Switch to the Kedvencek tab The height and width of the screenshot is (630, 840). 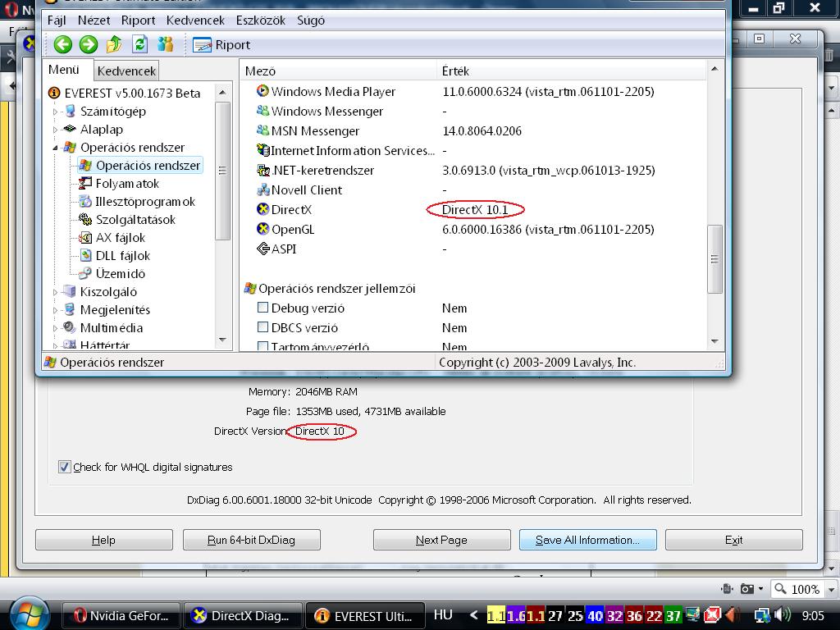pyautogui.click(x=126, y=71)
